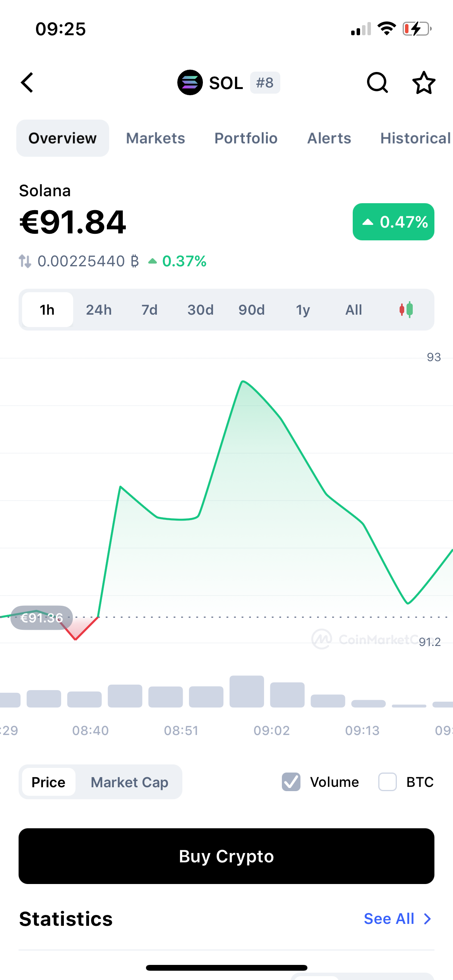This screenshot has width=453, height=980.
Task: Toggle the 0.47% change badge
Action: 393,222
